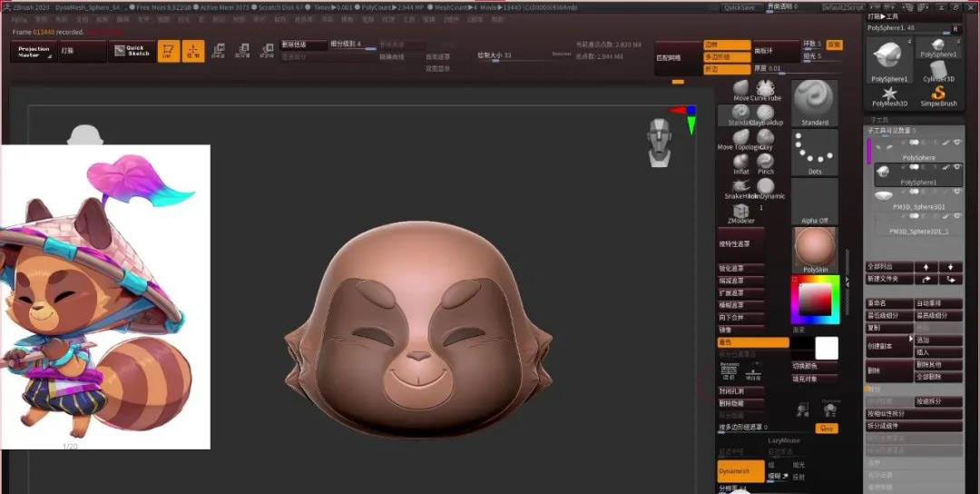
Task: Select the SimpleBrush tool
Action: 939,96
